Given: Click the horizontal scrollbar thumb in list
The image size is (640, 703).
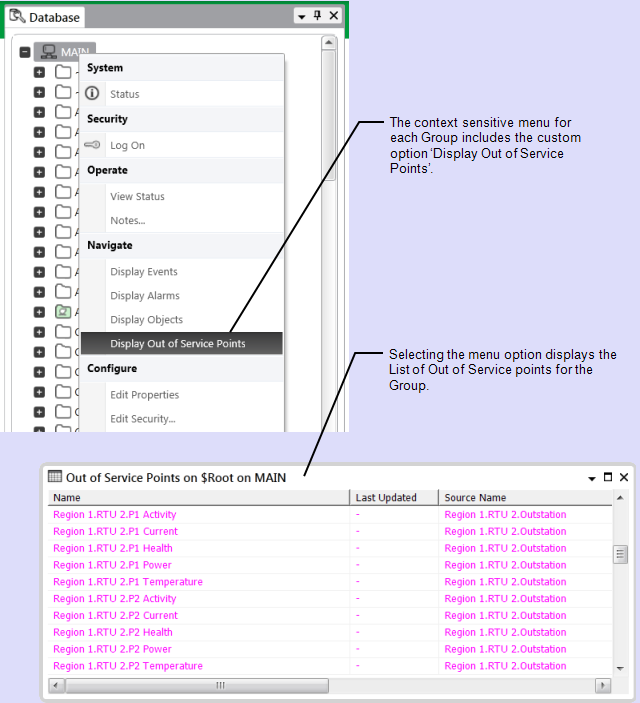Looking at the screenshot, I should point(220,685).
